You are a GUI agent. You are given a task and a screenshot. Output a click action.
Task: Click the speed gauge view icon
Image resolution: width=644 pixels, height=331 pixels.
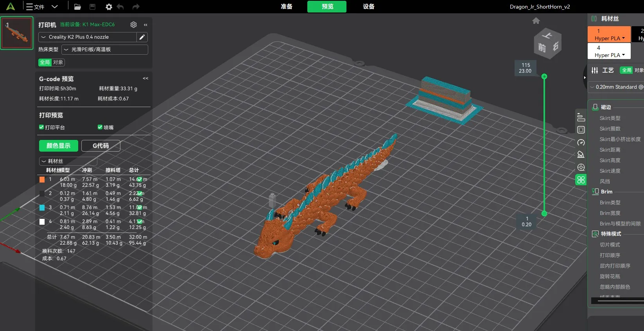pyautogui.click(x=581, y=142)
